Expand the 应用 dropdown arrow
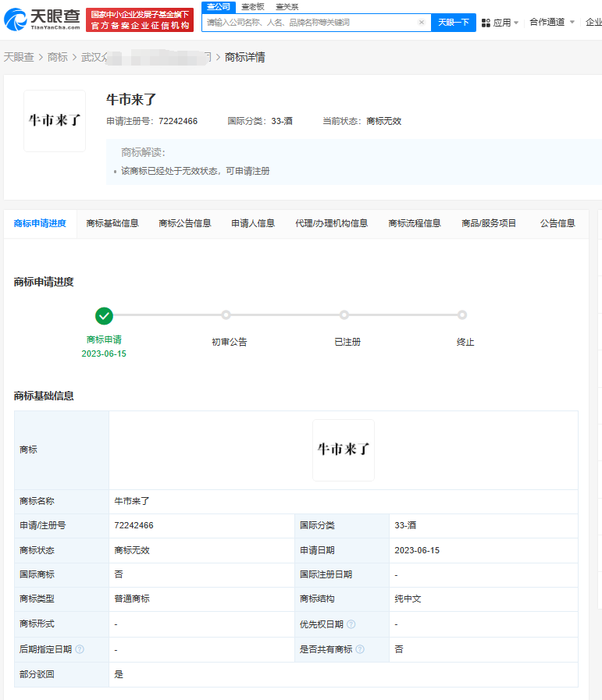This screenshot has height=700, width=602. click(516, 23)
